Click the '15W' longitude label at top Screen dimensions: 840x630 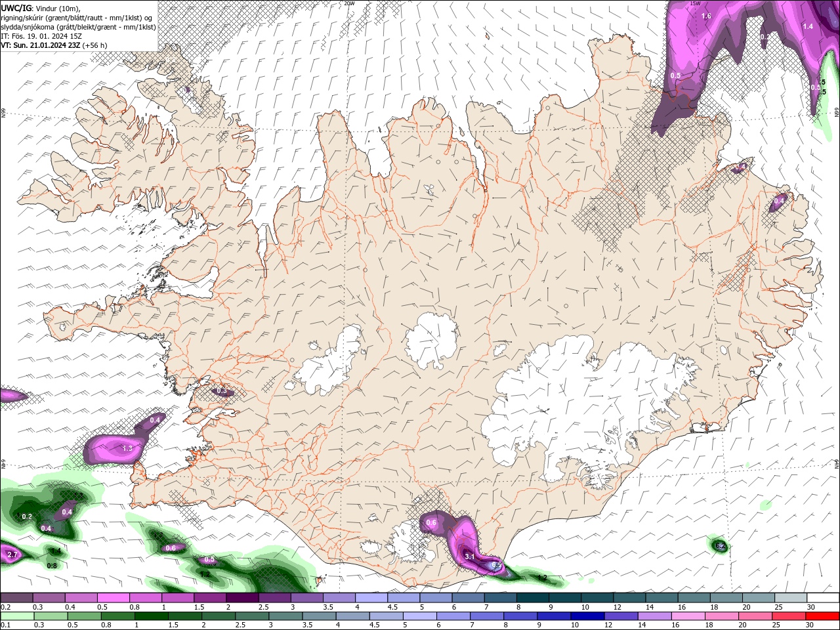click(x=696, y=3)
